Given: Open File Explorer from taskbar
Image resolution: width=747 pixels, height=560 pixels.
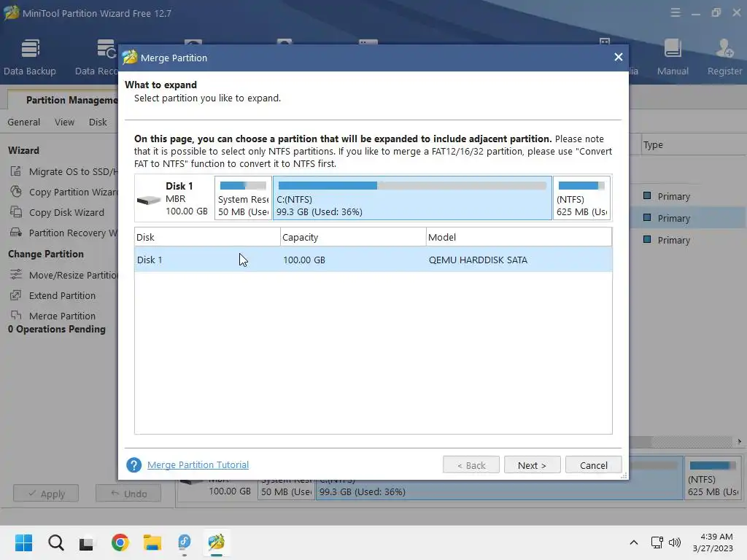Looking at the screenshot, I should pos(152,542).
